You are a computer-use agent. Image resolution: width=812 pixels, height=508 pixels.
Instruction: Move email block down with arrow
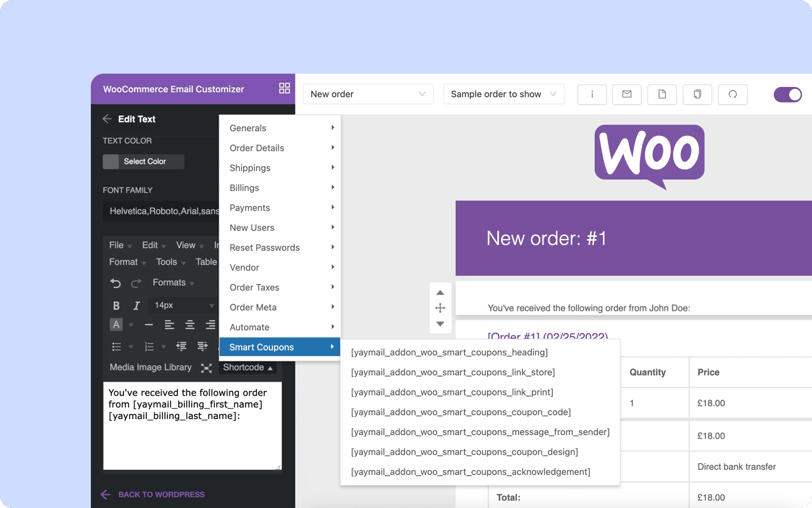(440, 324)
